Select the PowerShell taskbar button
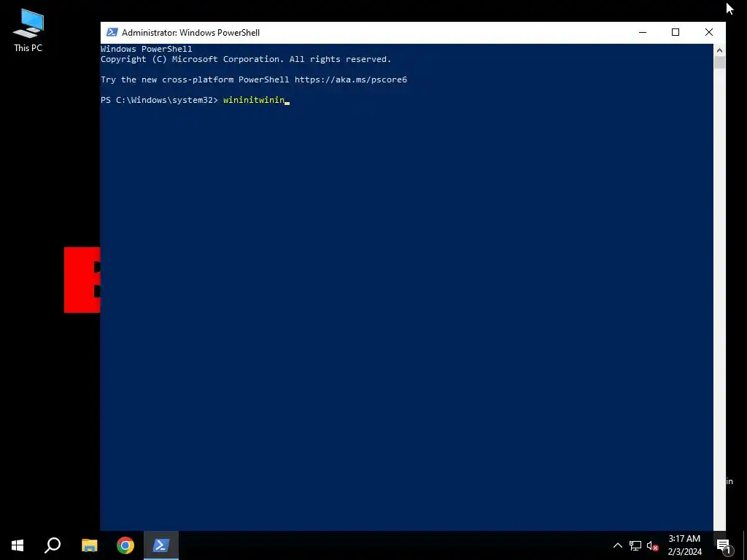 161,545
